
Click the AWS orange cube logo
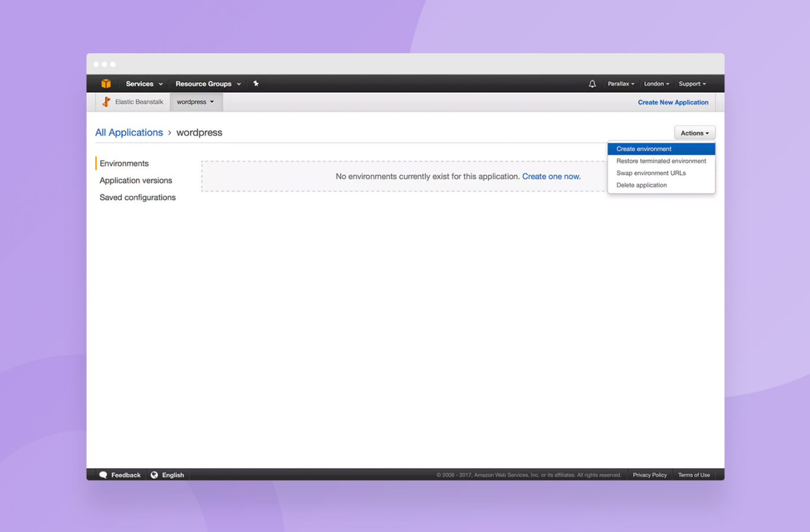click(106, 83)
